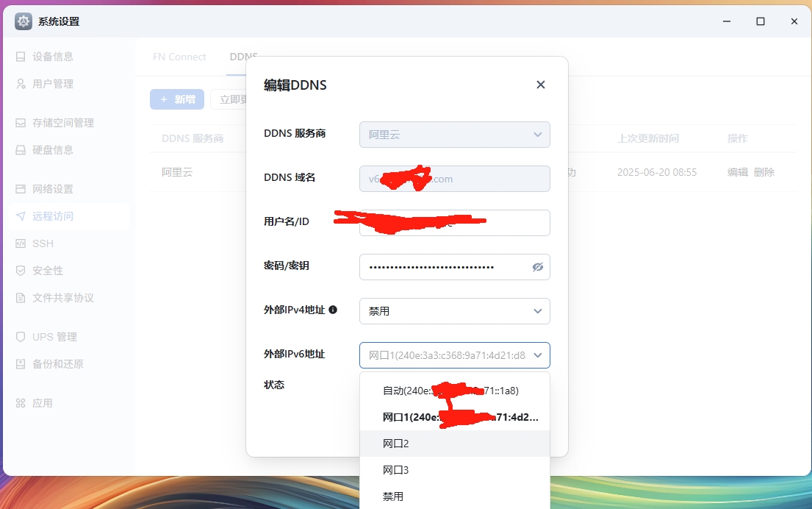Click 编辑 in the 阿里云 row
This screenshot has width=812, height=509.
[x=738, y=172]
